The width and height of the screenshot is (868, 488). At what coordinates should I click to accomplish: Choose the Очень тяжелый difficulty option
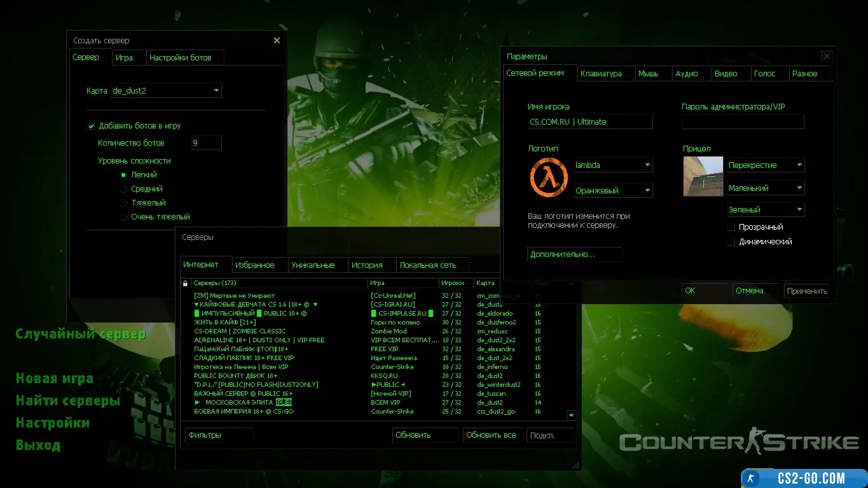click(123, 217)
